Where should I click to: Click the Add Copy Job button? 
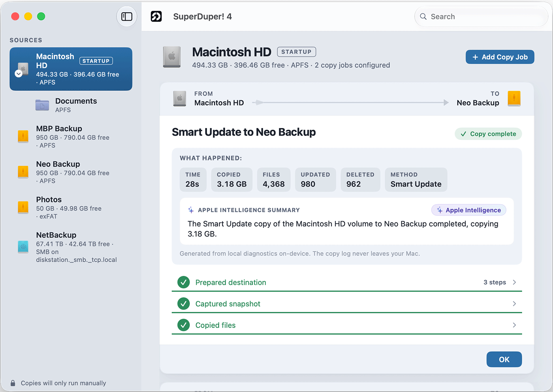[500, 57]
